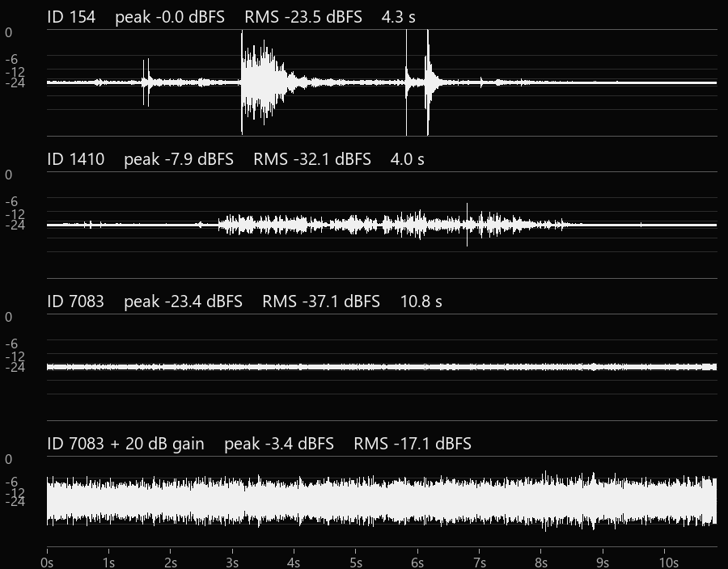Click the "6s" time axis label
Viewport: 728px width, 569px height.
pyautogui.click(x=417, y=563)
